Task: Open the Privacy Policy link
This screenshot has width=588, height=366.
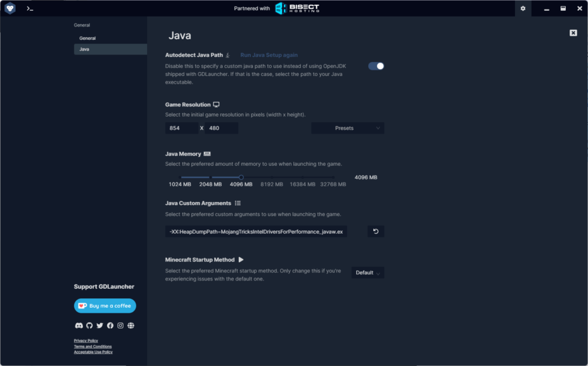Action: 86,341
